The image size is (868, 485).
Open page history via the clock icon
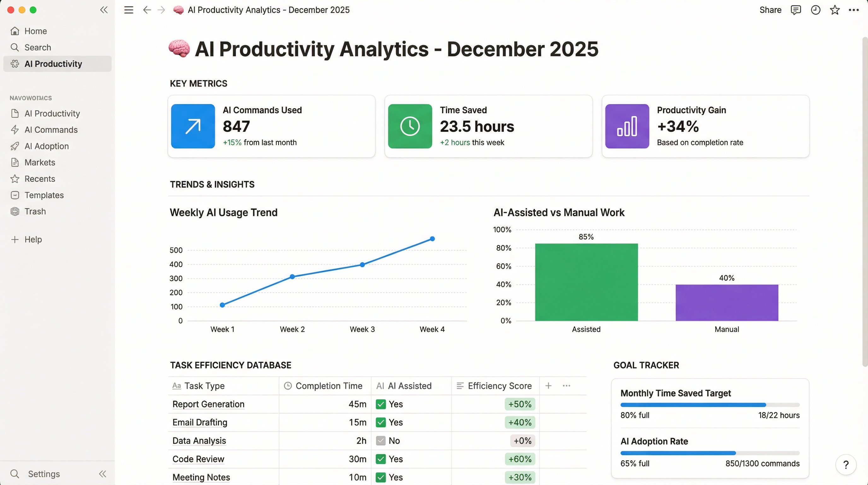pyautogui.click(x=815, y=10)
